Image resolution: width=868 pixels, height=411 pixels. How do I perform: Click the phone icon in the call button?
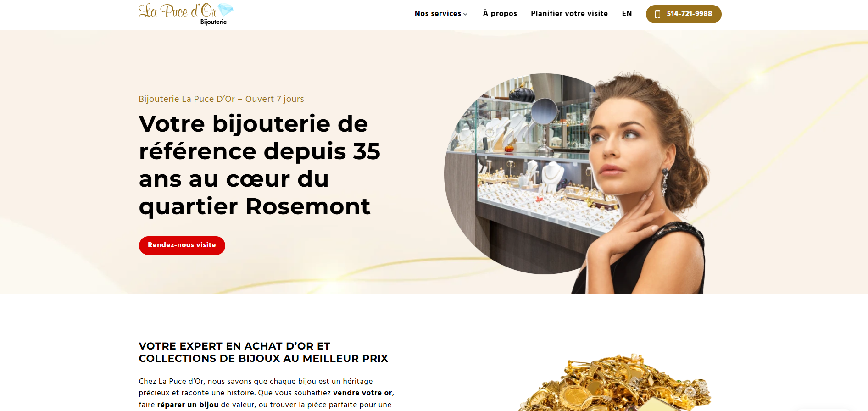point(657,14)
